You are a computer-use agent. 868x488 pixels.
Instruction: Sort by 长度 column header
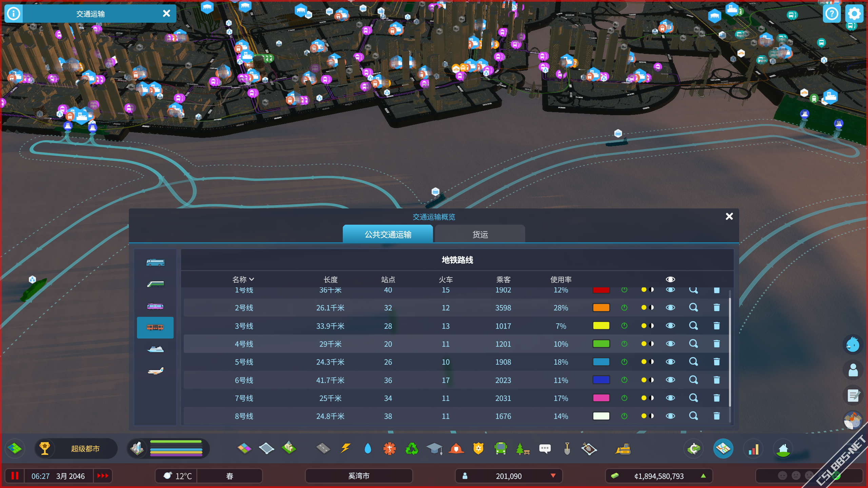[x=331, y=280]
